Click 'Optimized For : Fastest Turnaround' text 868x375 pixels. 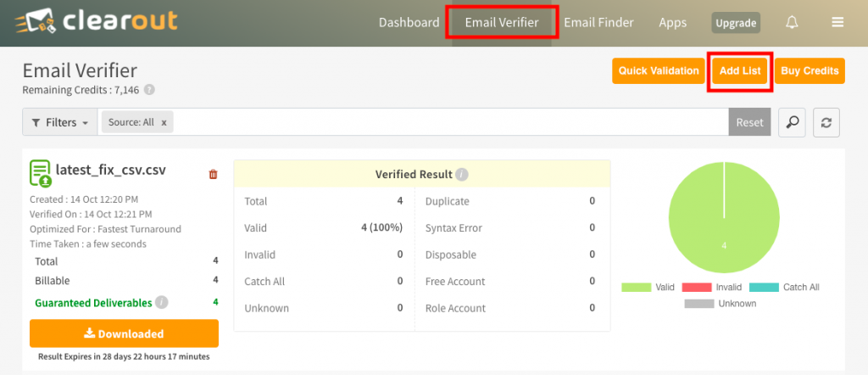click(x=105, y=229)
